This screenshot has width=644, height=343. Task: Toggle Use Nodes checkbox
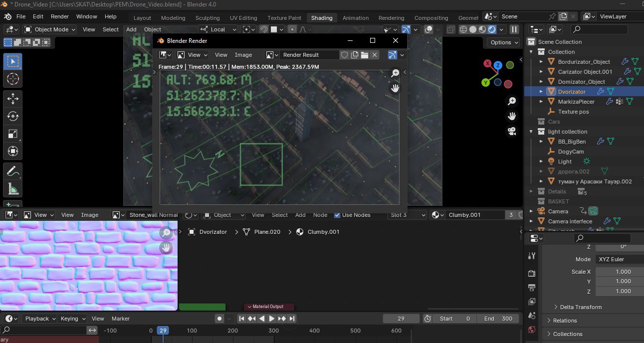click(337, 215)
